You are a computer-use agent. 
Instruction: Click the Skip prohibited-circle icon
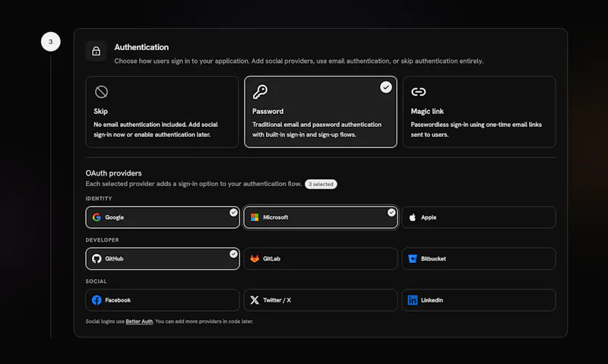[x=101, y=92]
